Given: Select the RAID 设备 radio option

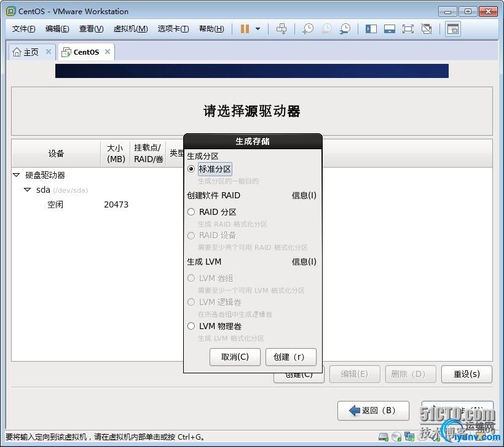Looking at the screenshot, I should coord(191,236).
